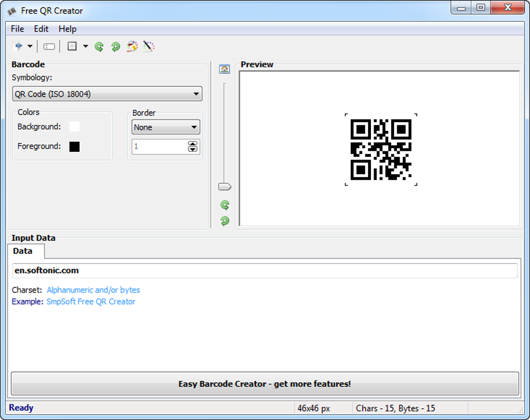Image resolution: width=530 pixels, height=420 pixels.
Task: Pick the black Foreground color swatch
Action: coord(74,147)
